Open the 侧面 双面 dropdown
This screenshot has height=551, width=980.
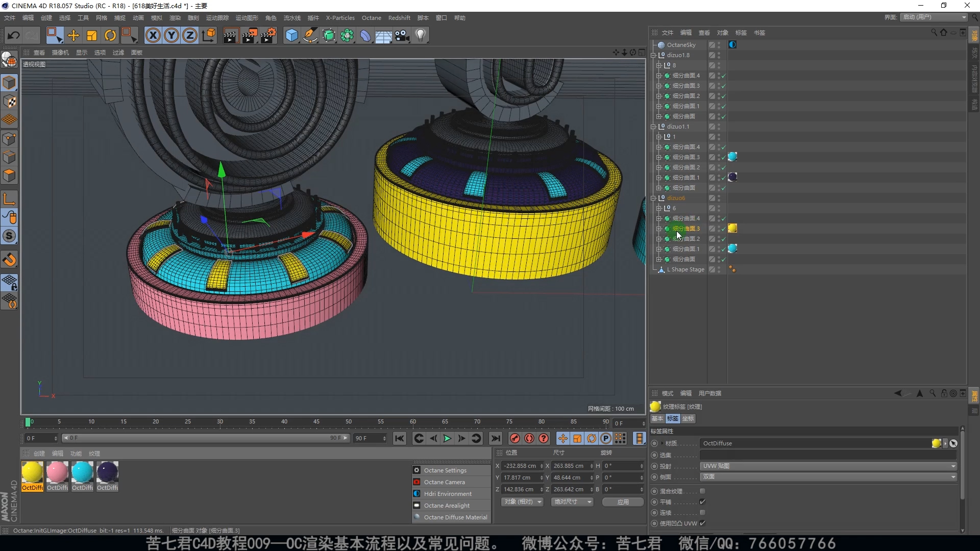tap(828, 477)
